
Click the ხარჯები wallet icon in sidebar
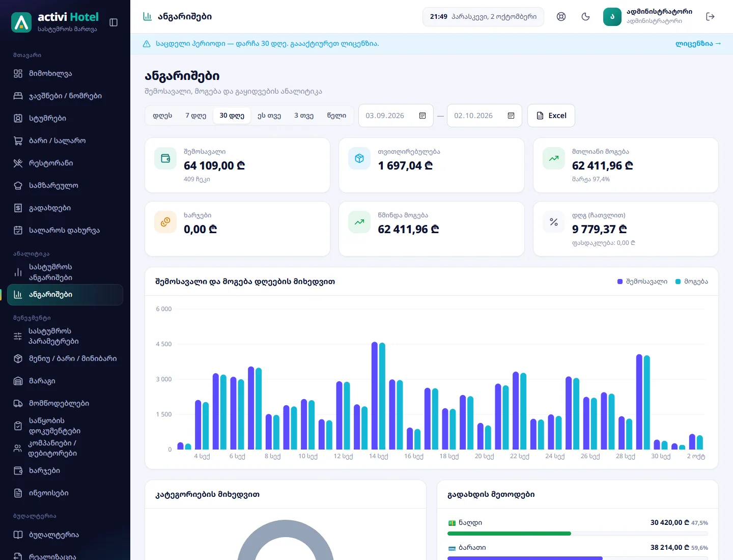18,470
